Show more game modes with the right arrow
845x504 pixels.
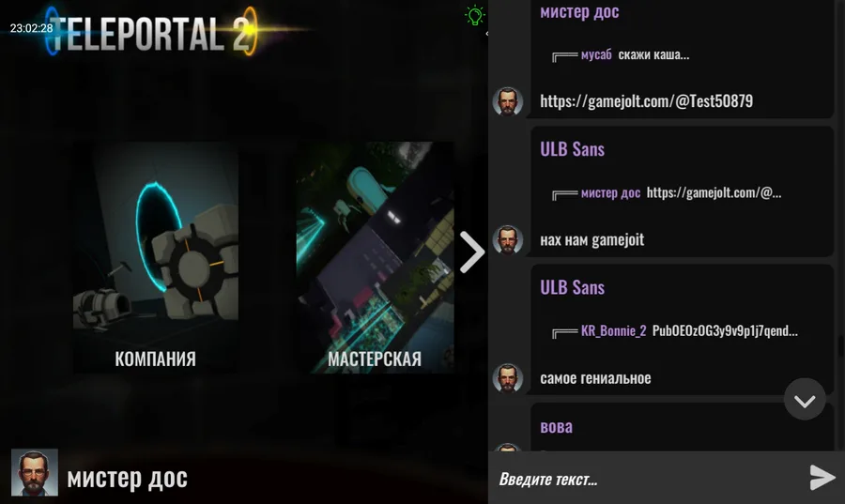click(x=472, y=252)
